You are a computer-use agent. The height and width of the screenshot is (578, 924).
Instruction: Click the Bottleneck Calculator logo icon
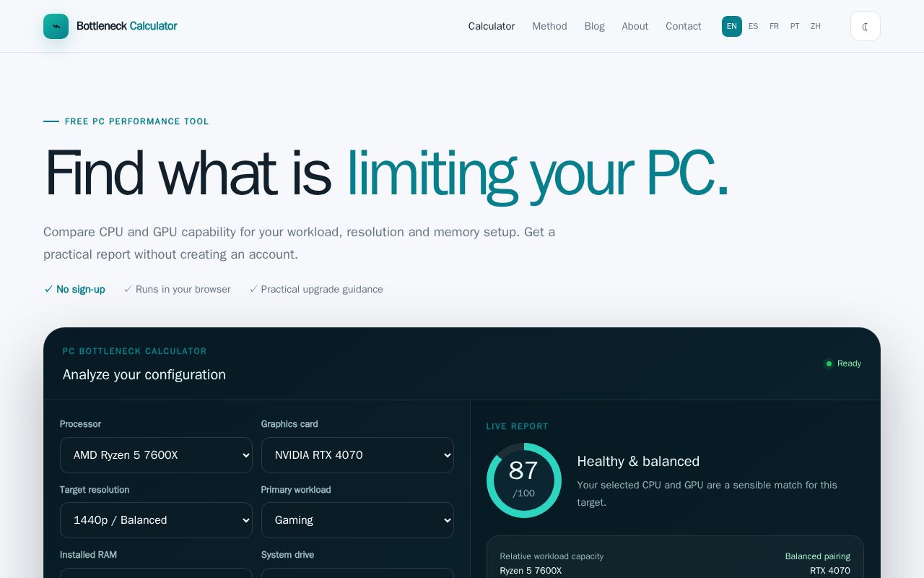click(x=56, y=26)
